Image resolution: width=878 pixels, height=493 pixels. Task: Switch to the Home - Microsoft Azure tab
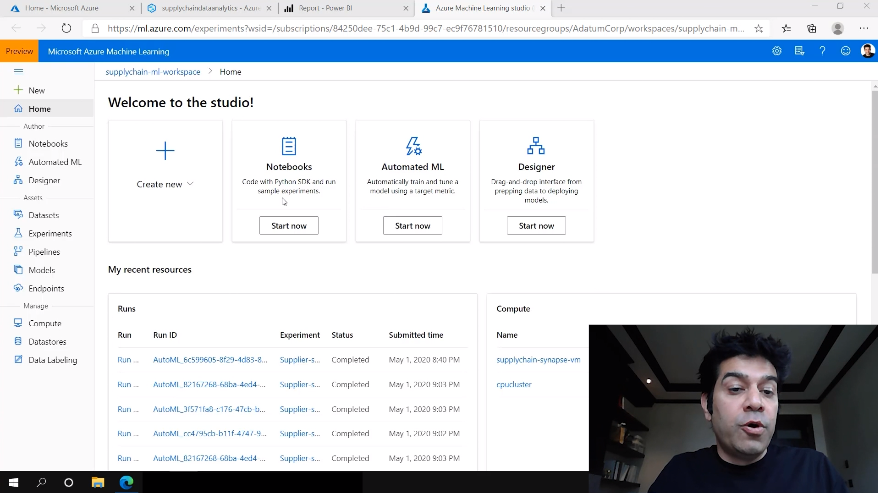pos(62,8)
